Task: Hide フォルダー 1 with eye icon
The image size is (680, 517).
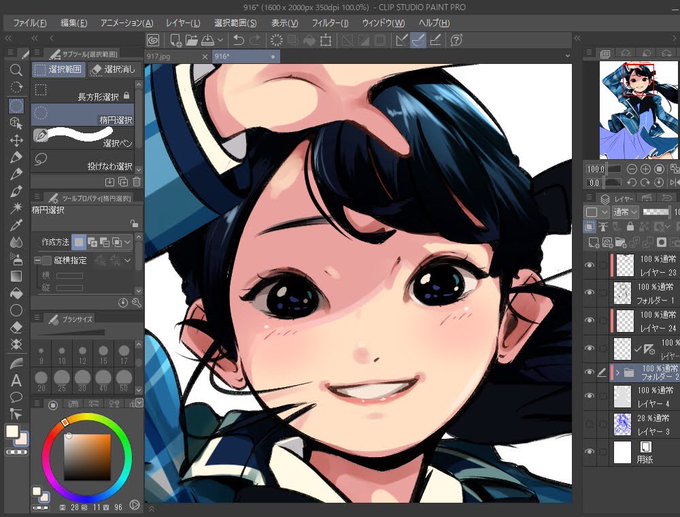Action: (x=589, y=293)
